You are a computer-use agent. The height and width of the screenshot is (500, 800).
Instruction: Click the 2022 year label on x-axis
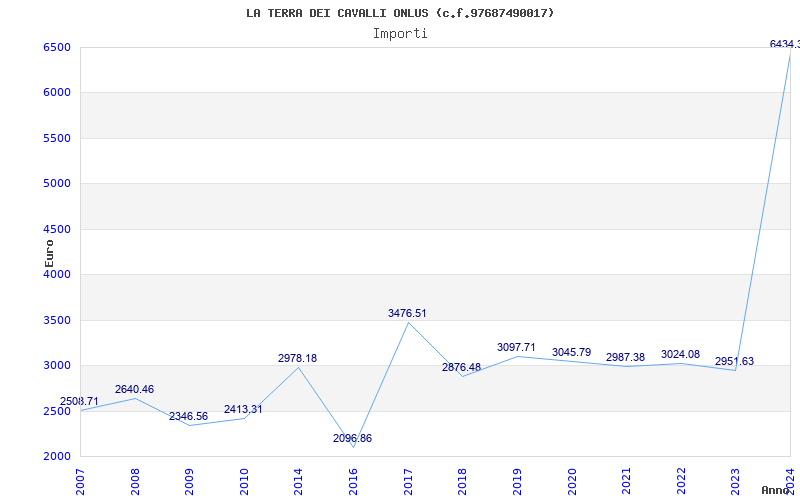pos(681,482)
